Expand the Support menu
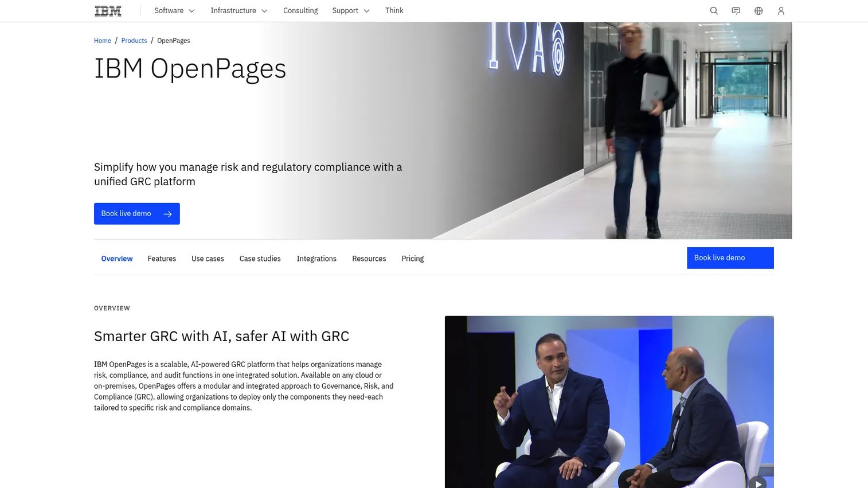 pyautogui.click(x=351, y=11)
